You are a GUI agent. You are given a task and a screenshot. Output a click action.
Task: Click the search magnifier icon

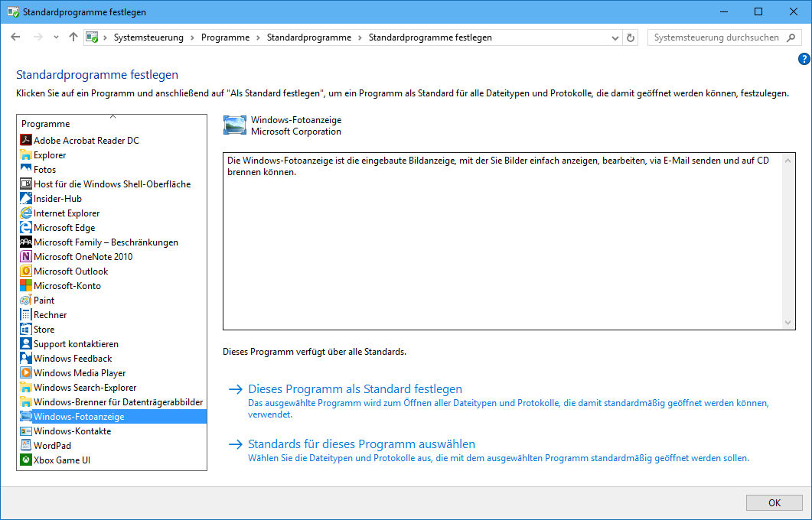791,37
